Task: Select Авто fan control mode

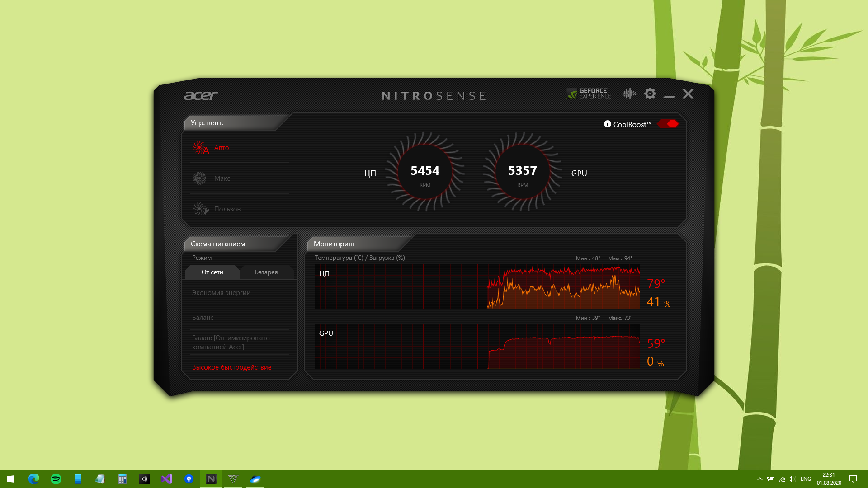Action: (221, 148)
